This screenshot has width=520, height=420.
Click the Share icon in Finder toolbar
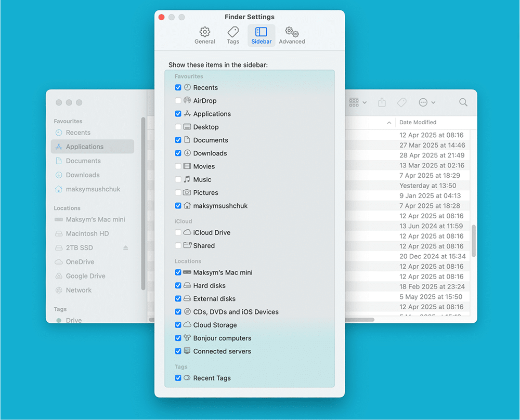(x=382, y=102)
